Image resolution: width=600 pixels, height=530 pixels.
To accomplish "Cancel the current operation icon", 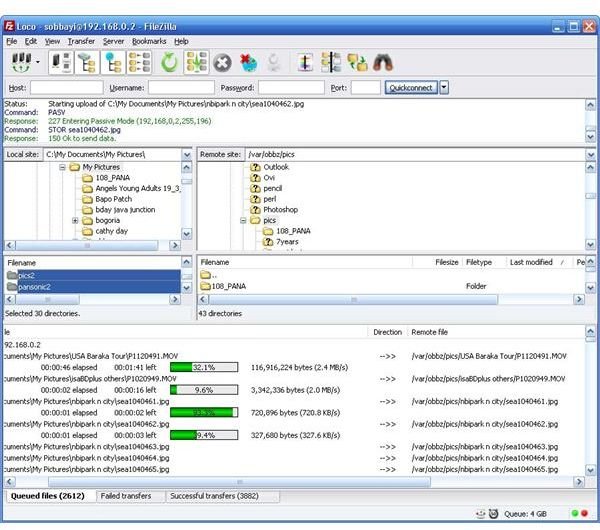I will point(222,63).
